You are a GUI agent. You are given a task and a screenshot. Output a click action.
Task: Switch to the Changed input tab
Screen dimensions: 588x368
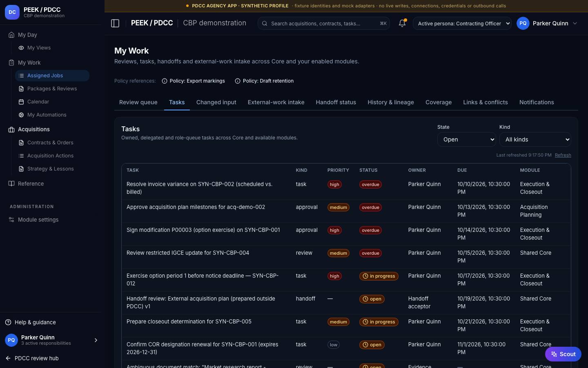click(216, 102)
